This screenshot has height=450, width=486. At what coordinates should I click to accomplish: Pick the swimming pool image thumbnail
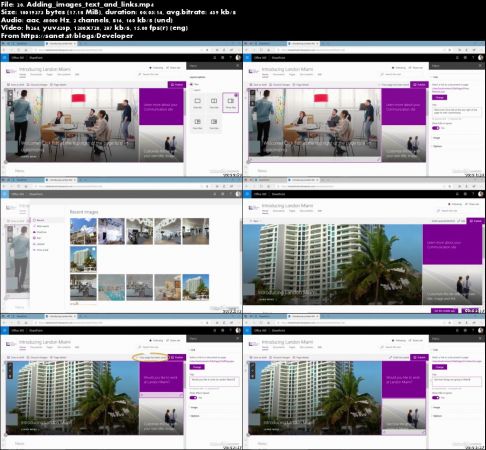point(111,287)
